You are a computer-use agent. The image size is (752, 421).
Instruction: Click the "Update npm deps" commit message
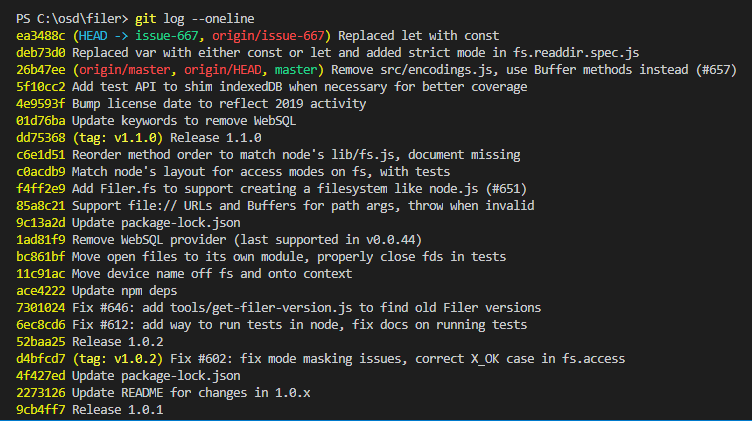point(128,290)
